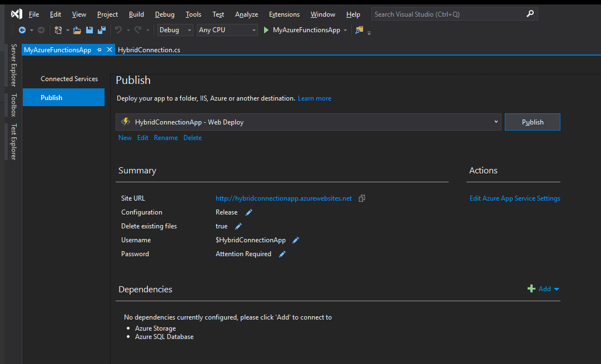The width and height of the screenshot is (601, 364).
Task: Open the View menu
Action: 79,14
